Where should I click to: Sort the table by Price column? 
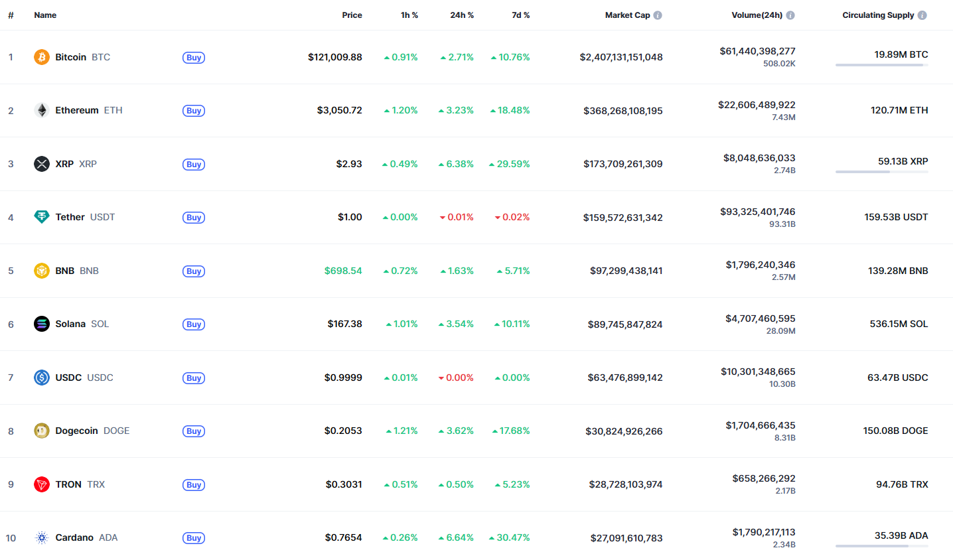point(352,15)
